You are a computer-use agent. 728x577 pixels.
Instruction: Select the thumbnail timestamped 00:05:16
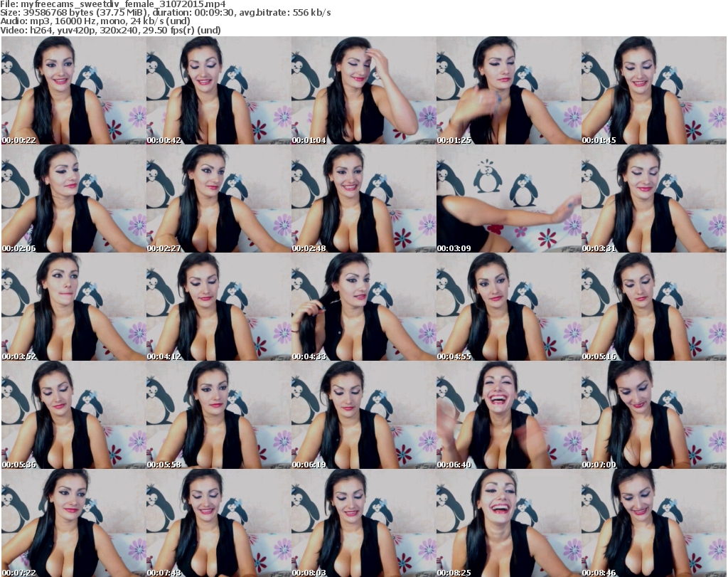pyautogui.click(x=654, y=307)
